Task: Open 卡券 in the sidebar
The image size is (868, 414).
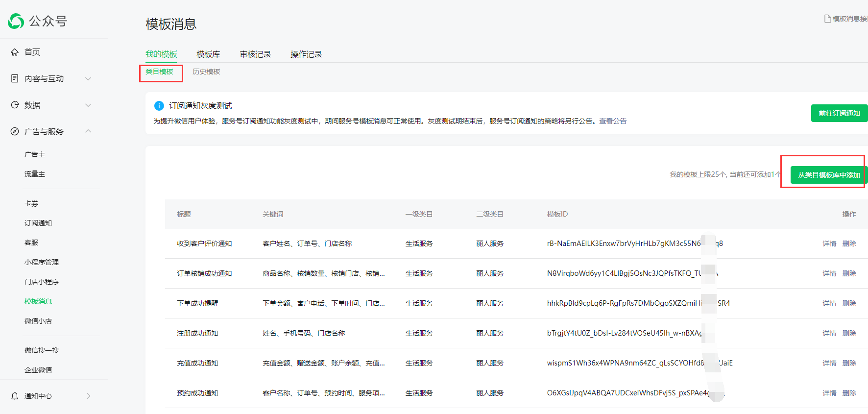Action: point(31,203)
